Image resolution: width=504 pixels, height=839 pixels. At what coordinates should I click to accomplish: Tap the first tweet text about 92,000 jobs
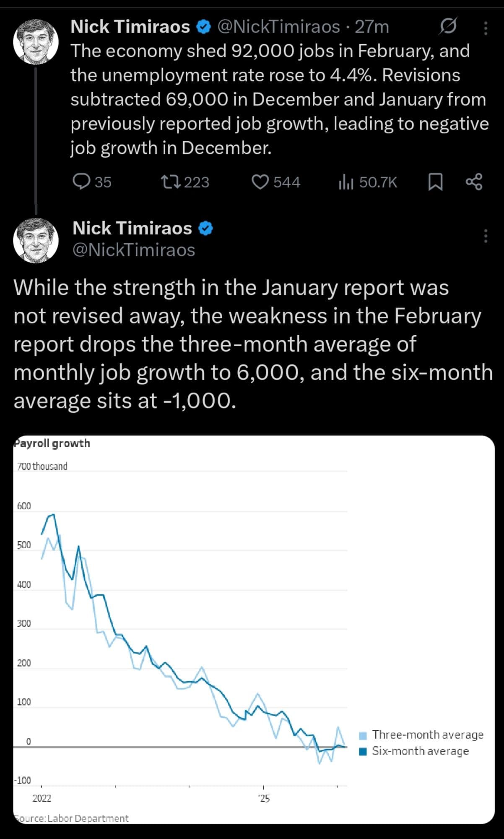click(277, 99)
